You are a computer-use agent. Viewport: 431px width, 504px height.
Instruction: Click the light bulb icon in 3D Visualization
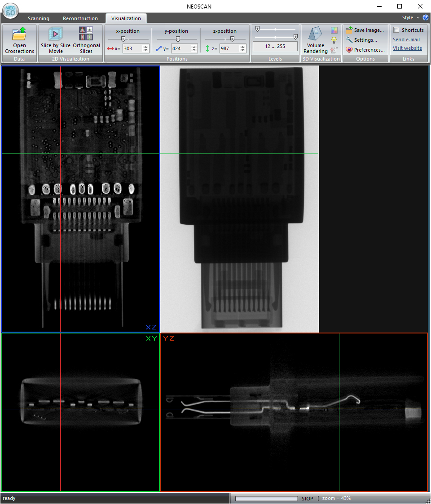click(334, 40)
